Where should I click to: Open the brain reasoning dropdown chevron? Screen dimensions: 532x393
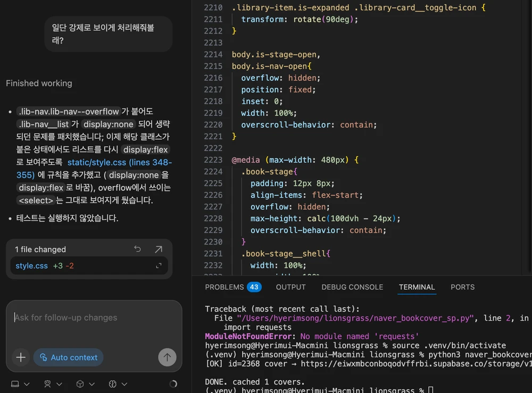[124, 384]
